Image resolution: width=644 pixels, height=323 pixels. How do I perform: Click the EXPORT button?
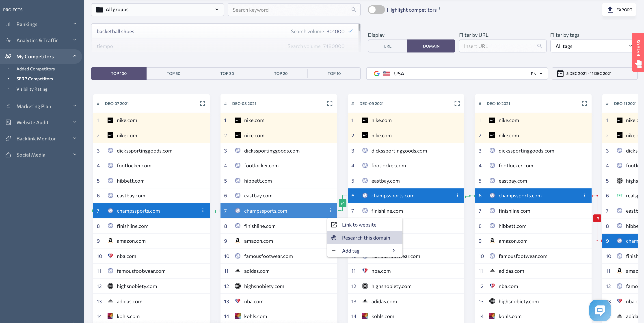(x=619, y=10)
